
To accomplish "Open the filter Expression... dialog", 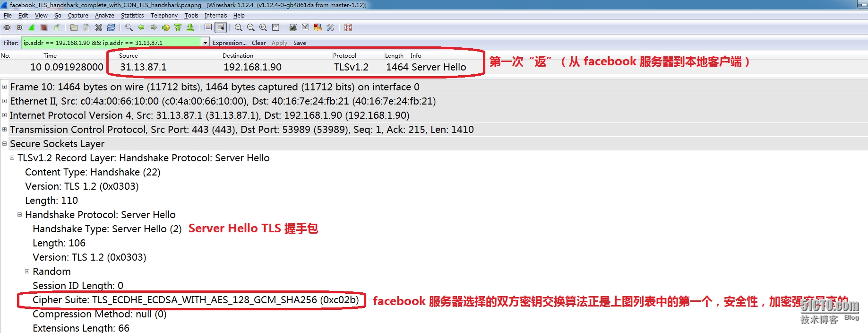I will [230, 43].
